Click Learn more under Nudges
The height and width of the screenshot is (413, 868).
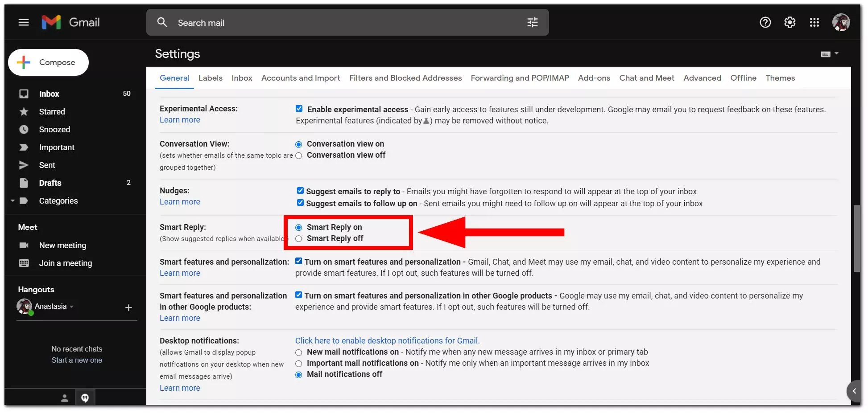(180, 202)
